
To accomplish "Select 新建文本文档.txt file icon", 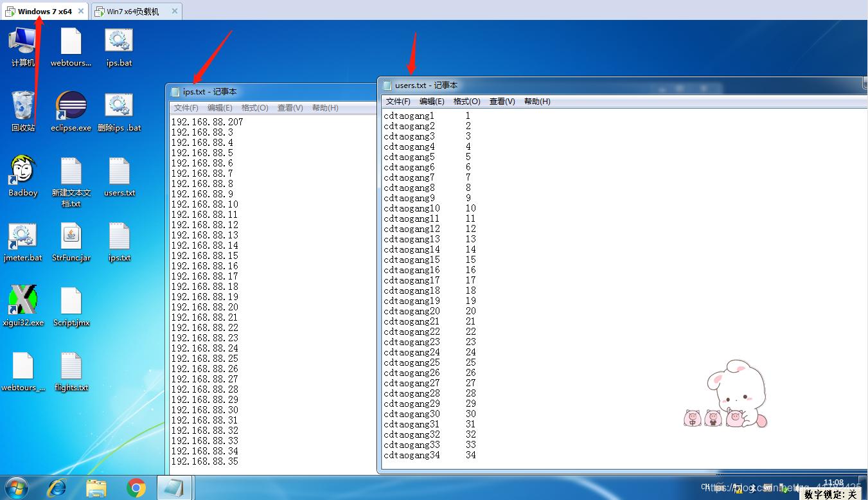I will [71, 182].
